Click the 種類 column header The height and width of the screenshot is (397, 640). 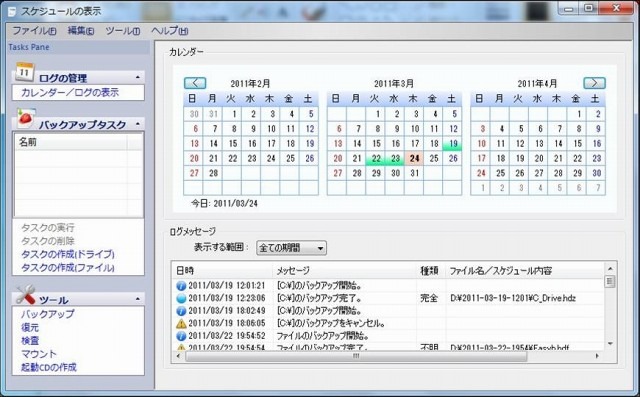(x=431, y=271)
